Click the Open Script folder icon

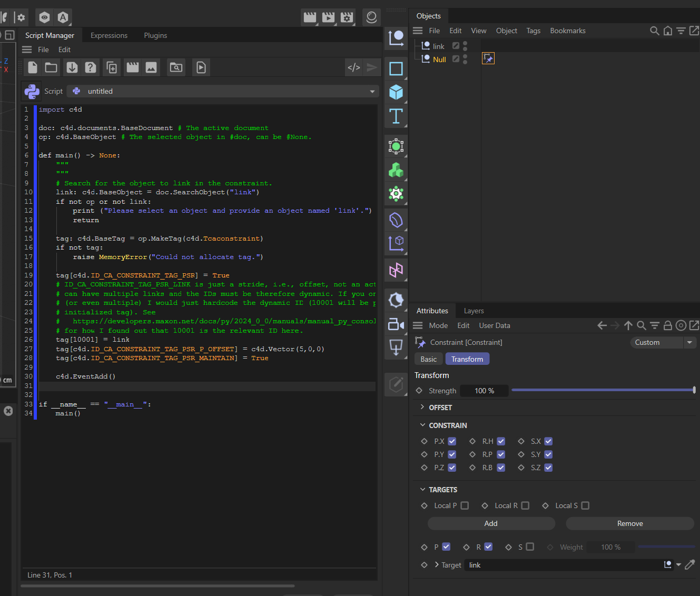tap(51, 67)
